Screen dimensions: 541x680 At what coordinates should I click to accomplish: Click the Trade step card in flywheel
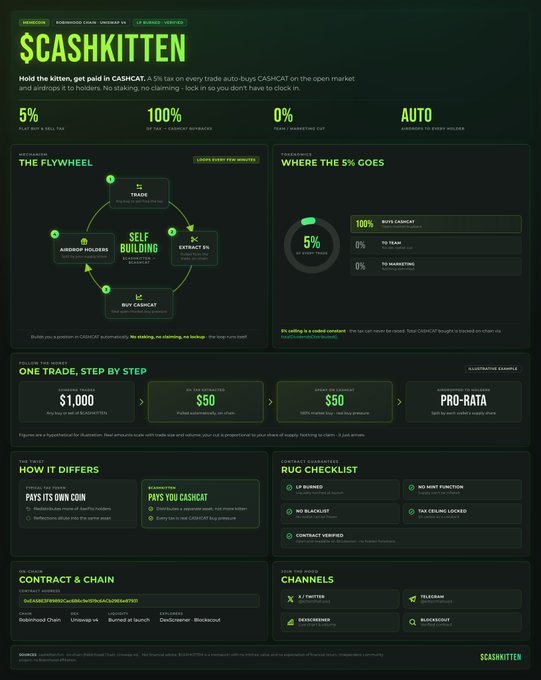(x=139, y=193)
